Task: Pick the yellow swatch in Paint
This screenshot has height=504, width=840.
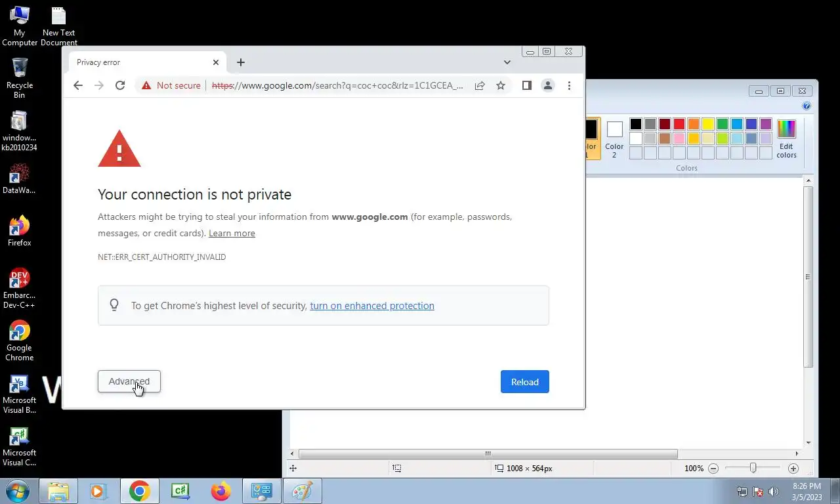Action: click(x=708, y=124)
